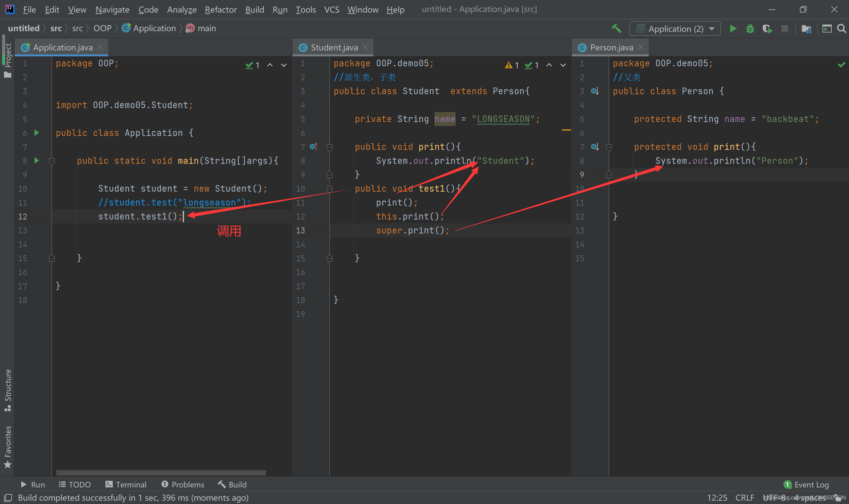Open the Event Log panel
849x504 pixels.
(807, 485)
